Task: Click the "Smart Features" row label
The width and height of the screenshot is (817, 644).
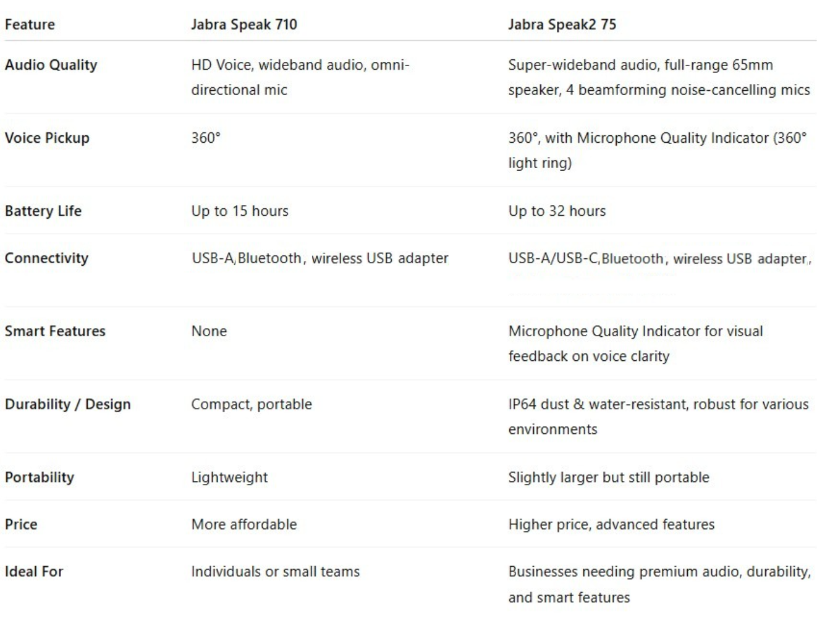Action: pyautogui.click(x=55, y=331)
